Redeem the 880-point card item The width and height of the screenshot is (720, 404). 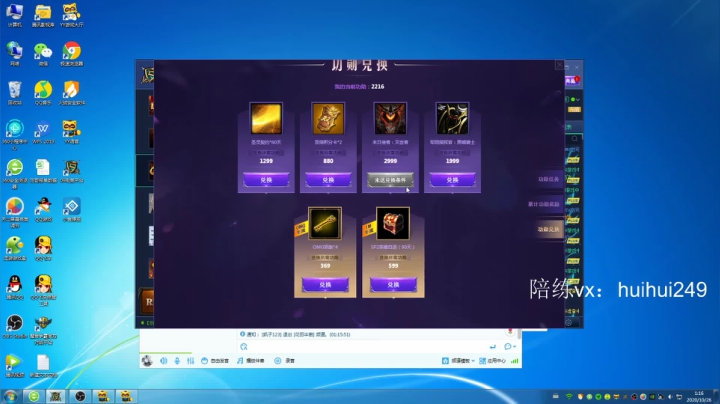pyautogui.click(x=328, y=180)
